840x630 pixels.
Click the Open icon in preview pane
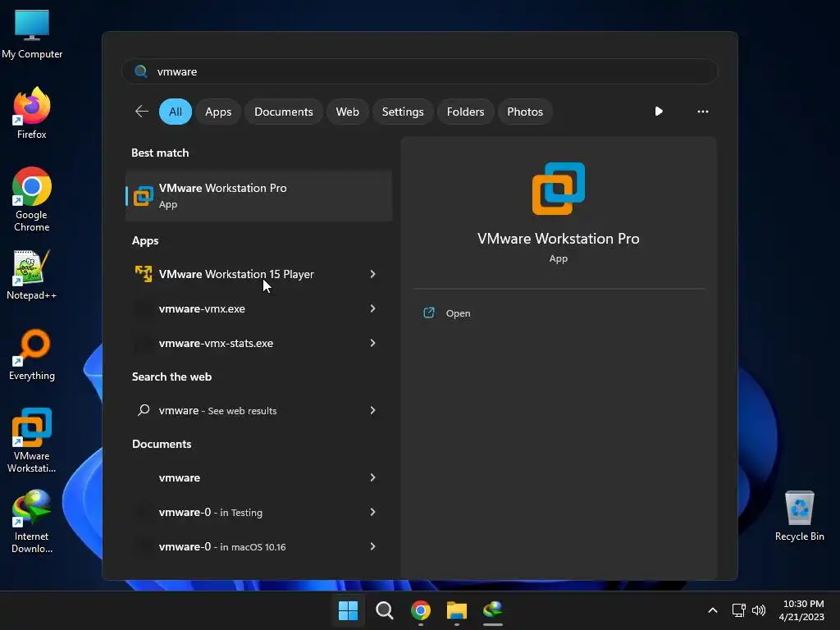(429, 313)
